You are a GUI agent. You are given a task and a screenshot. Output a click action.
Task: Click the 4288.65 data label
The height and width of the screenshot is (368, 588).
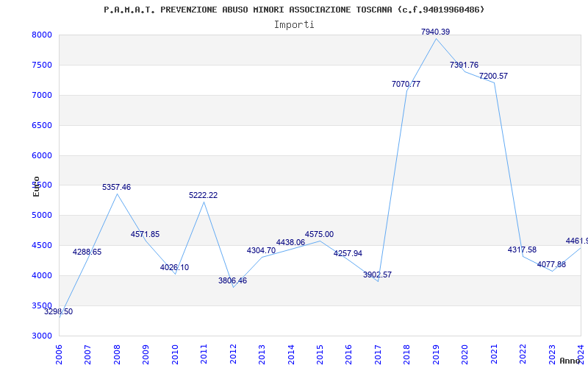[87, 252]
